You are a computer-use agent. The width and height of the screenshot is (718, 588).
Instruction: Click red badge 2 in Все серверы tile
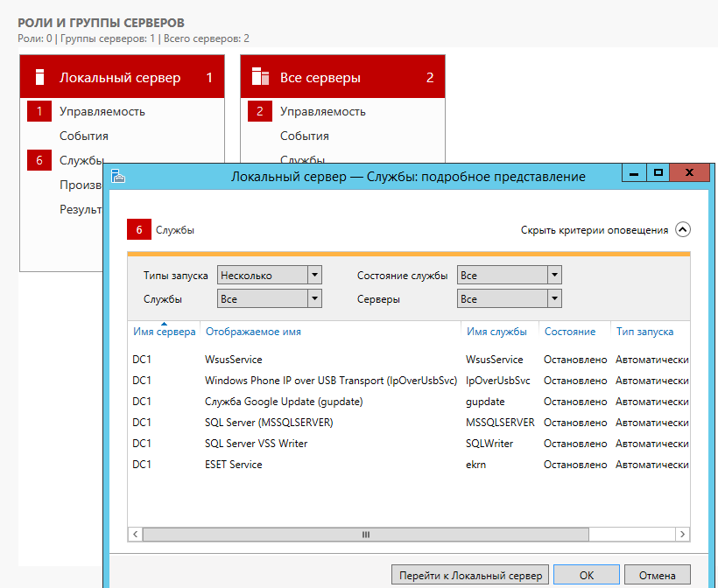point(260,111)
